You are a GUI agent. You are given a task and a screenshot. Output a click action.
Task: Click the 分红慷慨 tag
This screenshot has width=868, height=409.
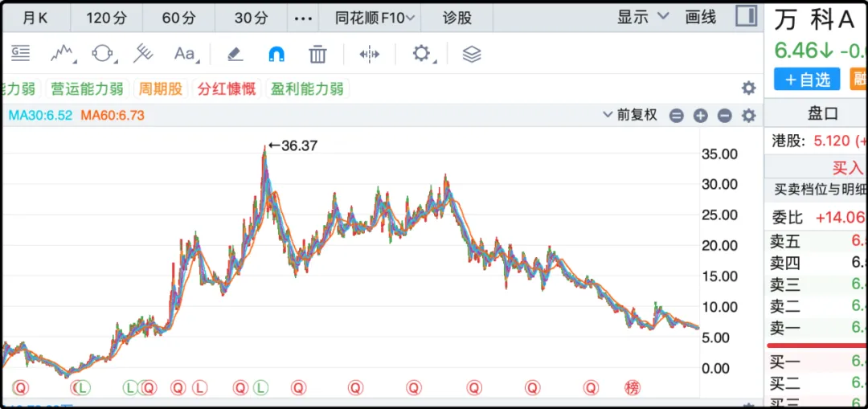(227, 88)
